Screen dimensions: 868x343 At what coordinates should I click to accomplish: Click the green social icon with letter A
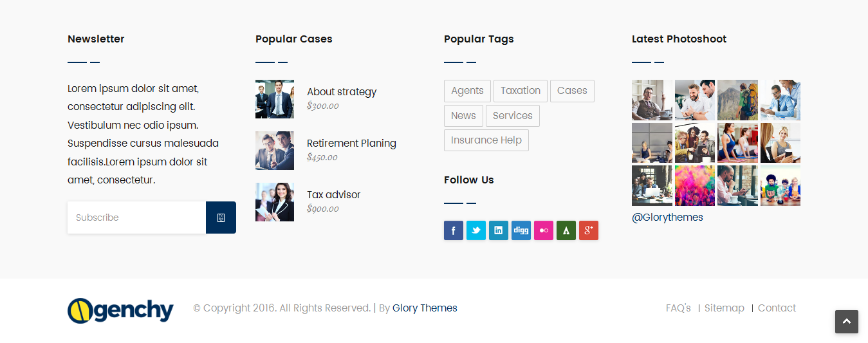[x=566, y=230]
